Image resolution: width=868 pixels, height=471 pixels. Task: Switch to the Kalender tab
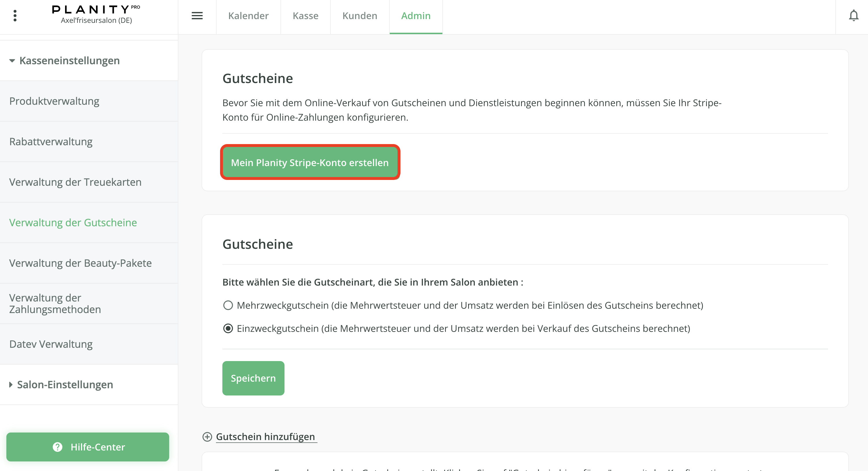248,16
